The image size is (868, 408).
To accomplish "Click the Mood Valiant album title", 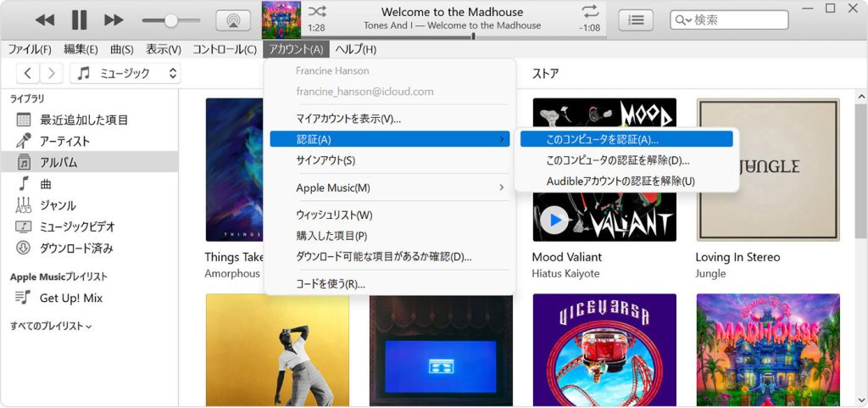I will point(566,257).
